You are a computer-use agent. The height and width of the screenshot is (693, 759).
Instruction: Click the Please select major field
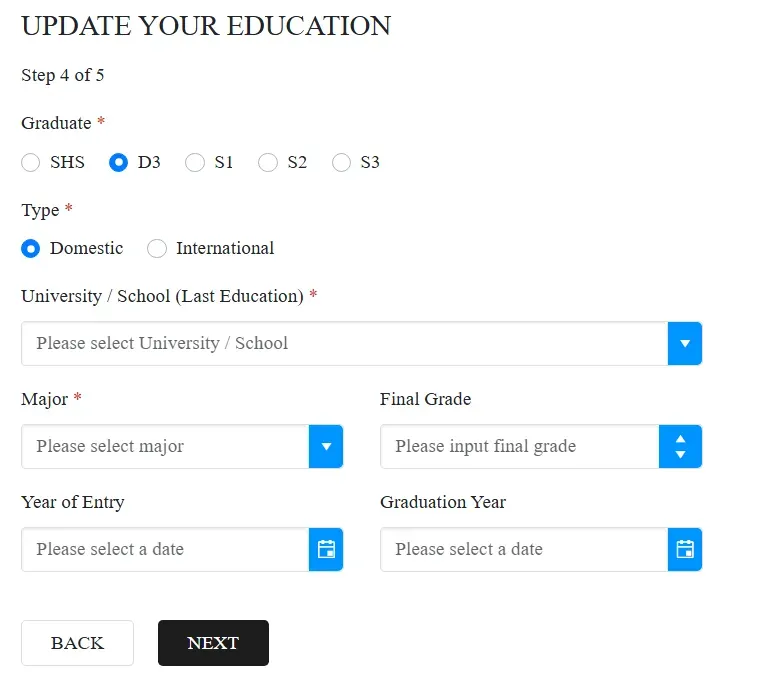(x=165, y=446)
